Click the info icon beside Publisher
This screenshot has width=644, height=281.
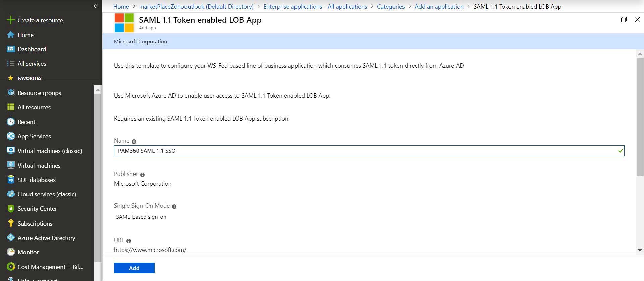[142, 175]
